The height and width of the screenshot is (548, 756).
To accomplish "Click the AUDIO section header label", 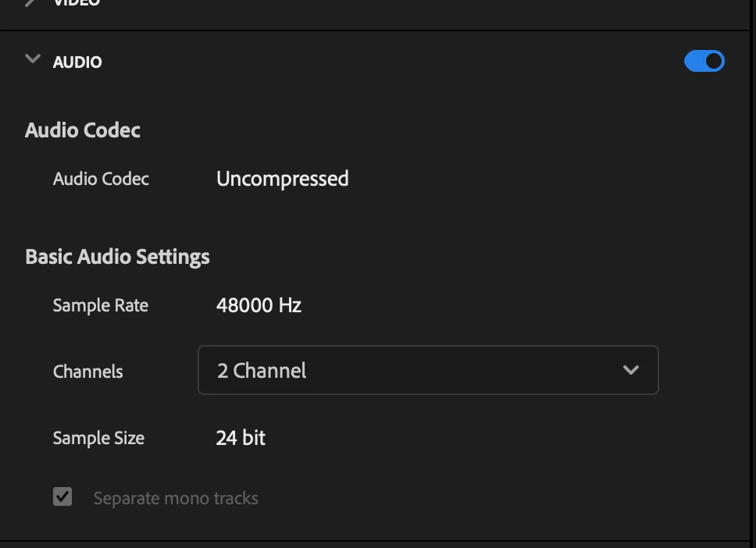I will (x=77, y=62).
